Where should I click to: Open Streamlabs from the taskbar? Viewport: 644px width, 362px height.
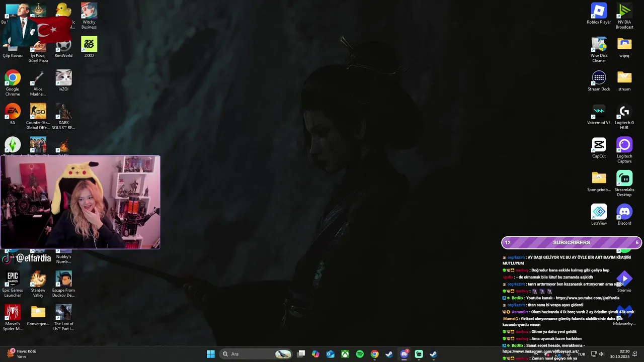pyautogui.click(x=419, y=354)
